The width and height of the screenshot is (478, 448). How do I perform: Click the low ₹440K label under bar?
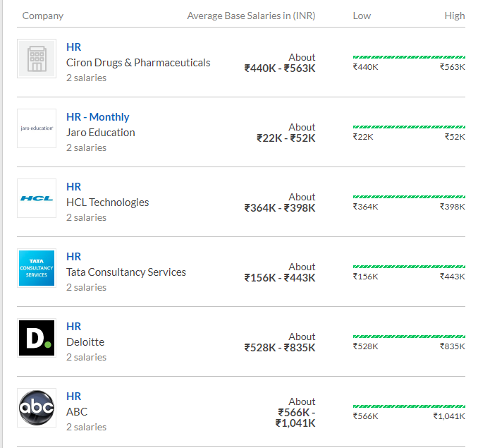pos(365,67)
